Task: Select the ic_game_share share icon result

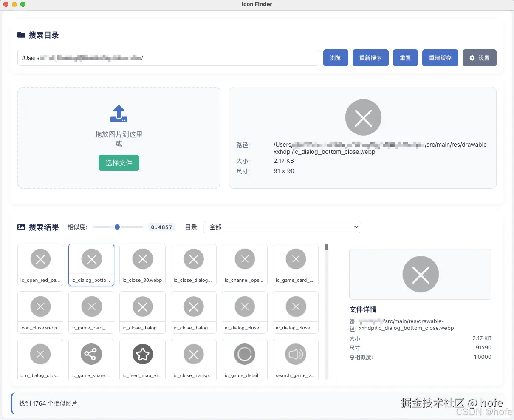Action: (91, 354)
